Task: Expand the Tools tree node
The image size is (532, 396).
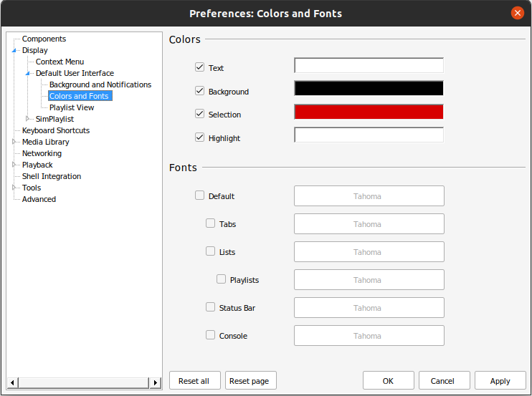Action: (14, 188)
